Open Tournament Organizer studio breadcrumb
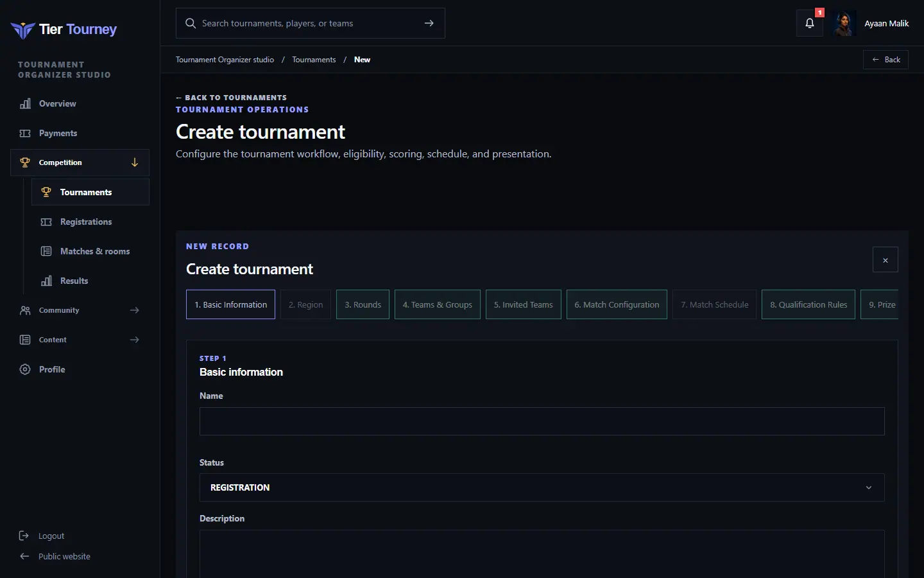 pyautogui.click(x=225, y=60)
